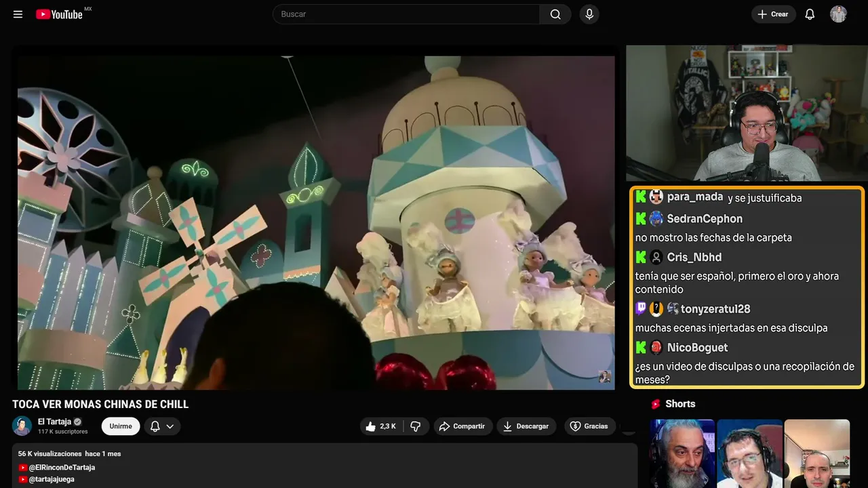Open the notifications bell in the header
Image resolution: width=868 pixels, height=488 pixels.
point(810,14)
